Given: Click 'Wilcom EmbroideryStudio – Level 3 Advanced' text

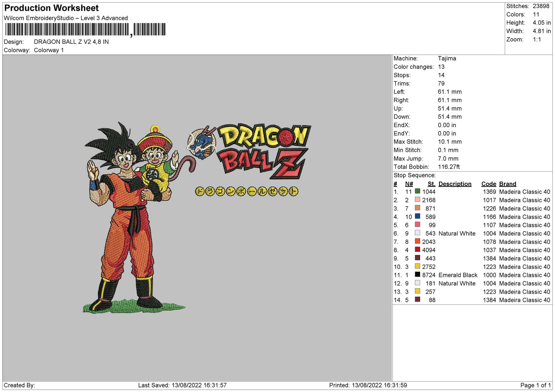Looking at the screenshot, I should (x=66, y=18).
